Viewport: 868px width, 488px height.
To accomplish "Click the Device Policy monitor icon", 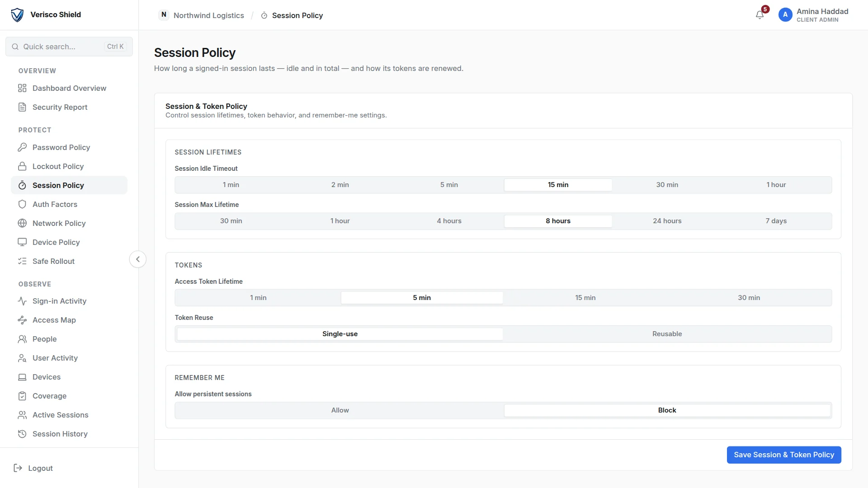I will tap(22, 242).
